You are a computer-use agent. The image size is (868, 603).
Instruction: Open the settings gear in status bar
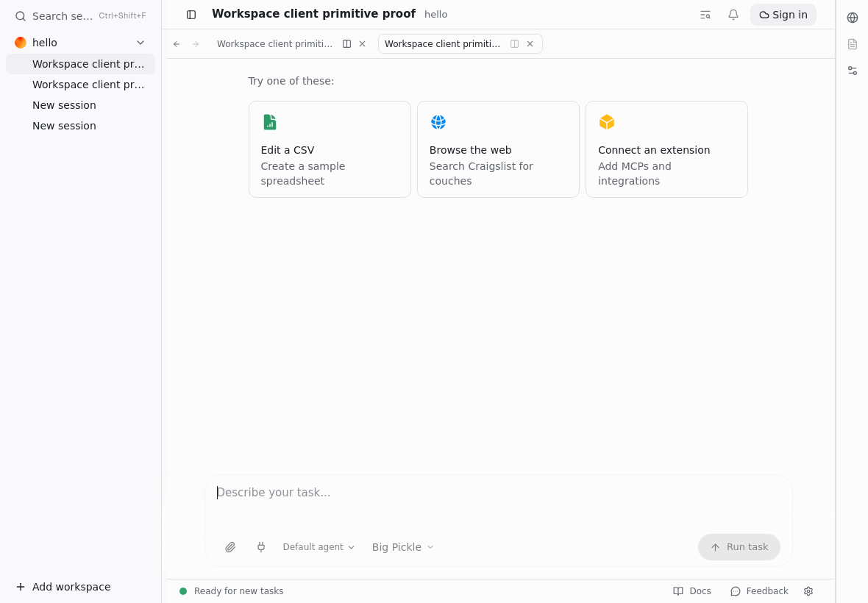click(x=808, y=591)
